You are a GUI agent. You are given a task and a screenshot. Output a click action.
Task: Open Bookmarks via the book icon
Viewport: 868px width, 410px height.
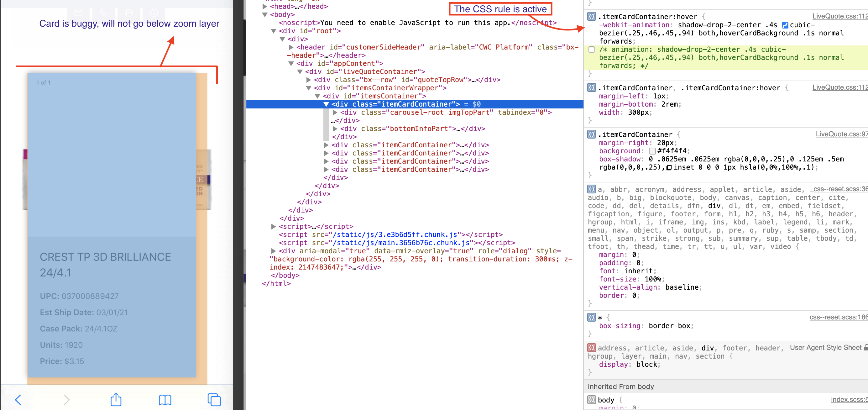(165, 400)
